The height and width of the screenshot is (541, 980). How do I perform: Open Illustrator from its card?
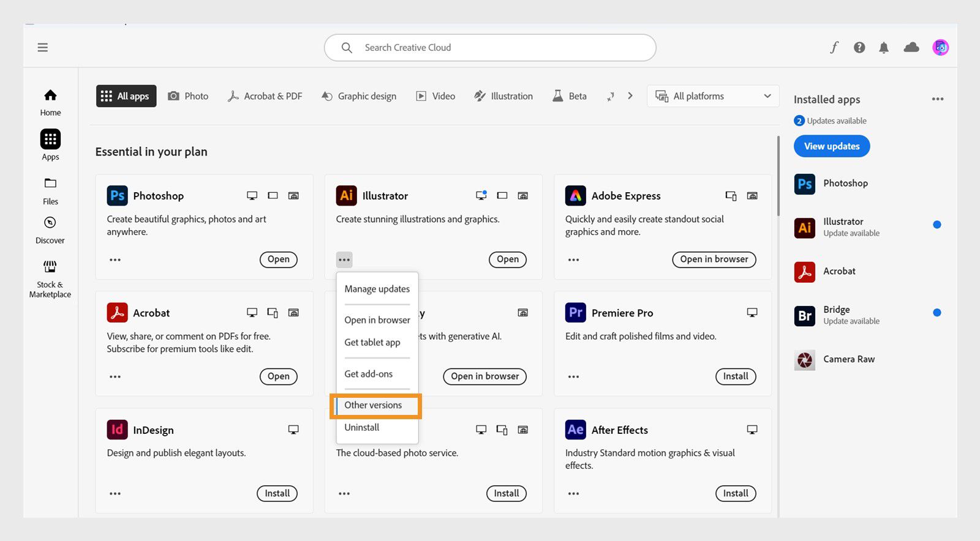click(508, 259)
